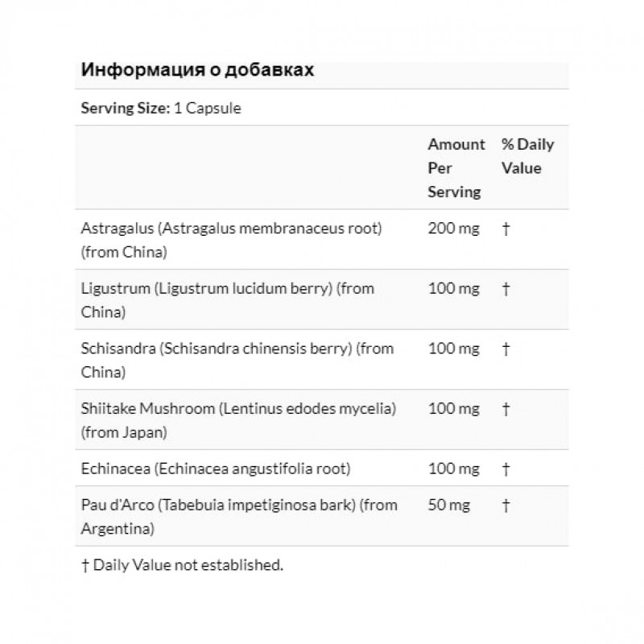Click the 100 mg amount for Echinacea
The height and width of the screenshot is (644, 644).
tap(452, 469)
